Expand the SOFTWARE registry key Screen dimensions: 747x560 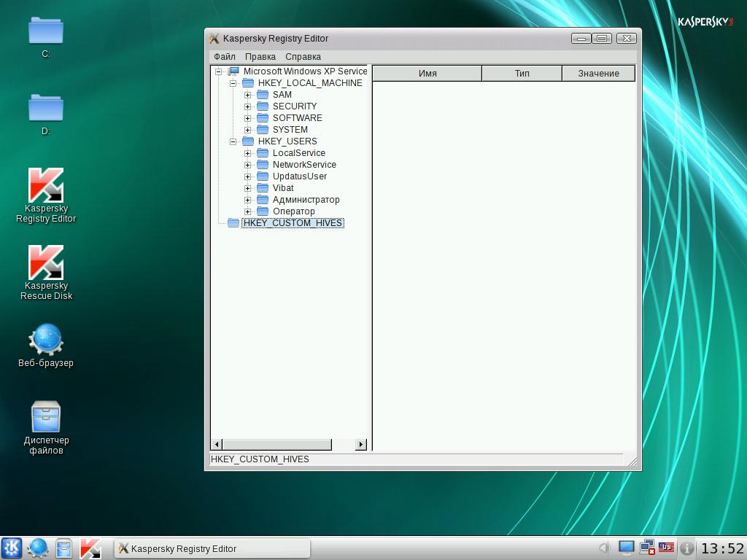[248, 118]
